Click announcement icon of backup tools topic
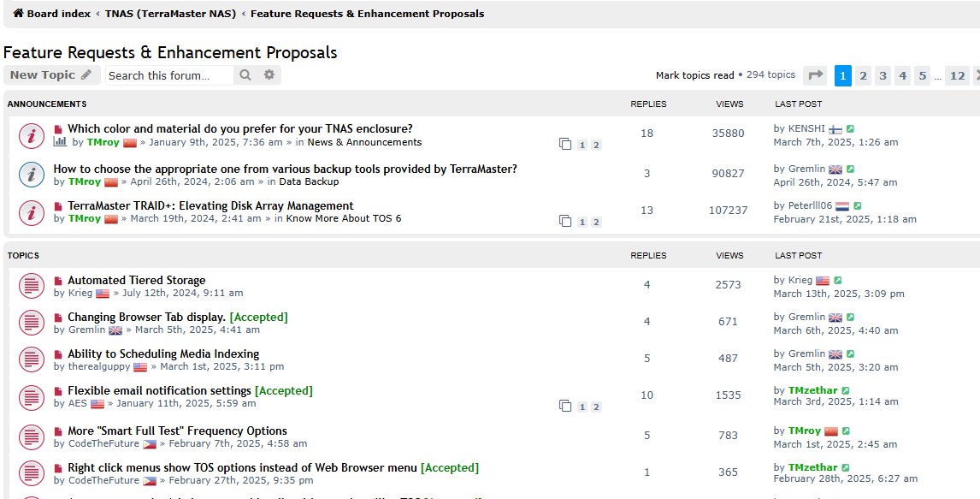The width and height of the screenshot is (980, 499). [x=32, y=175]
